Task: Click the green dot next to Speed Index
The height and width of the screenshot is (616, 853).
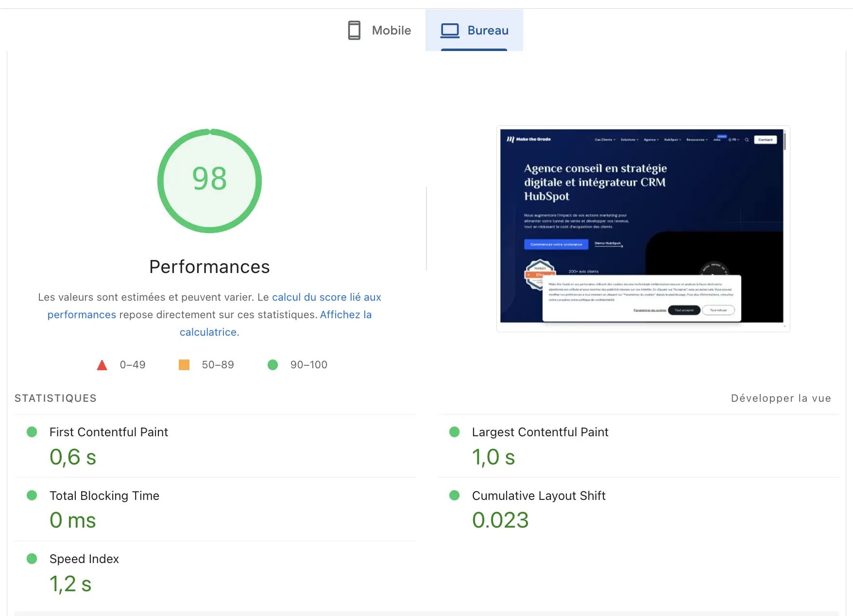Action: [x=32, y=559]
